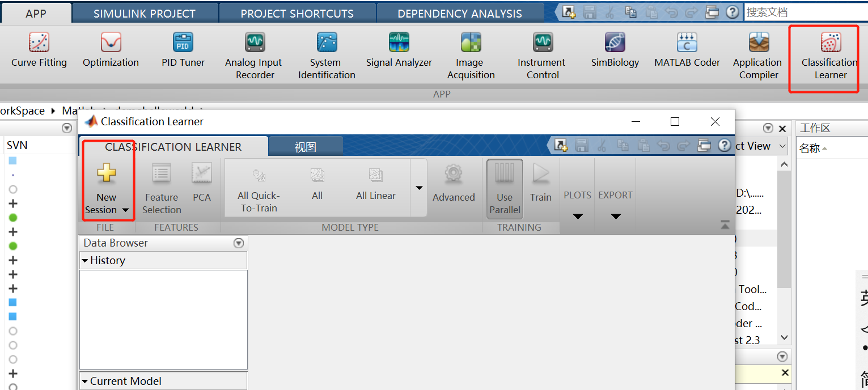The height and width of the screenshot is (390, 868).
Task: Click the main MATLAB toolbar's switch windows icon
Action: click(x=712, y=12)
